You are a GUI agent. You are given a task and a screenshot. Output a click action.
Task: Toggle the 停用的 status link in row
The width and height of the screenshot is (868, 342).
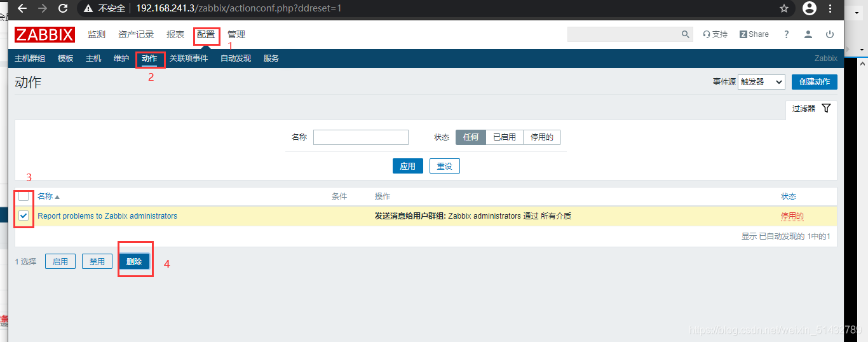tap(792, 216)
